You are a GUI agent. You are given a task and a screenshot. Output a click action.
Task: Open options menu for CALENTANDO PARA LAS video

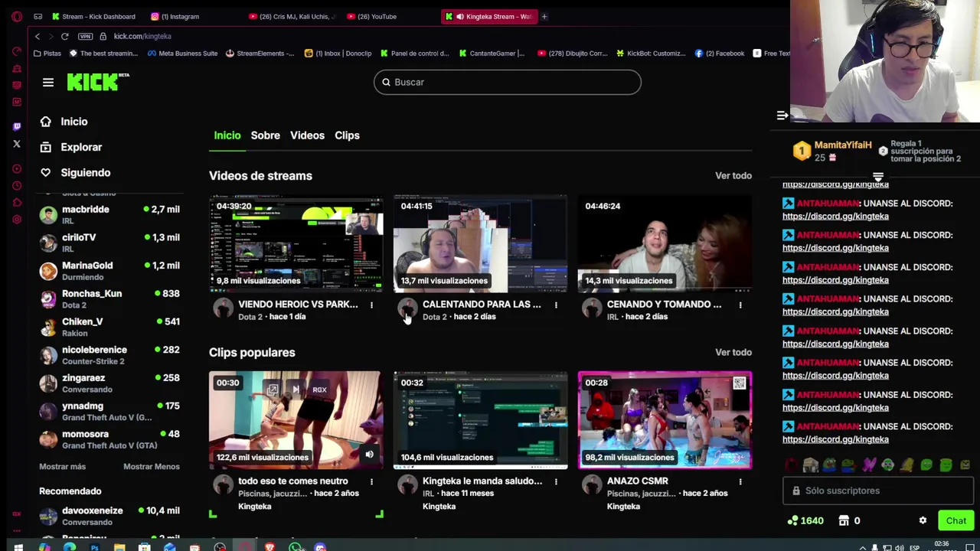click(556, 305)
